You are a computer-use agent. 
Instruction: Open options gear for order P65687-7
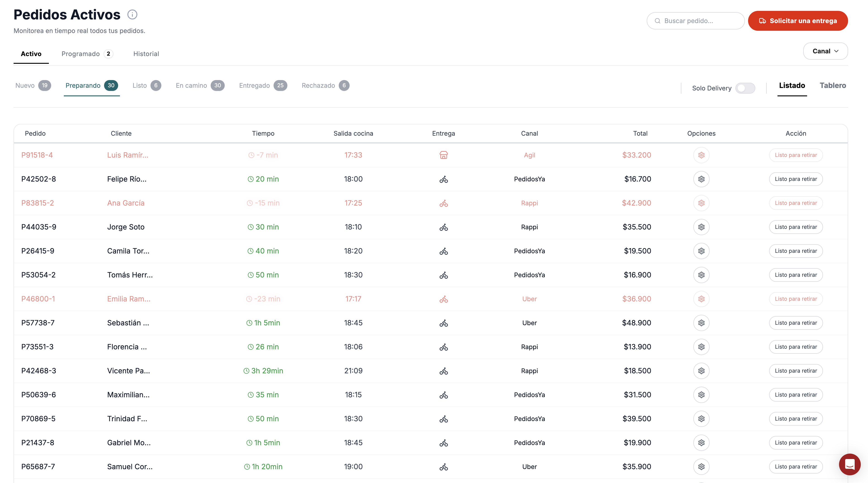tap(701, 467)
